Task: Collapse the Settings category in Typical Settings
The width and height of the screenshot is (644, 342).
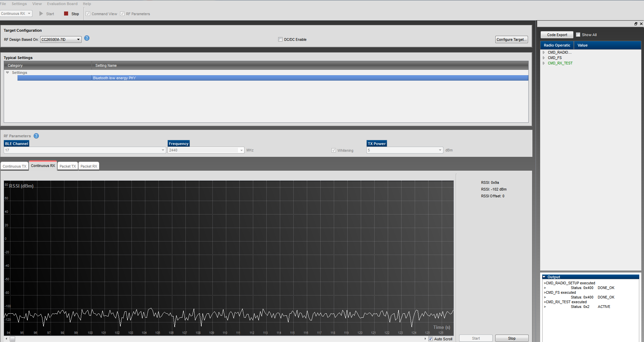Action: (x=7, y=73)
